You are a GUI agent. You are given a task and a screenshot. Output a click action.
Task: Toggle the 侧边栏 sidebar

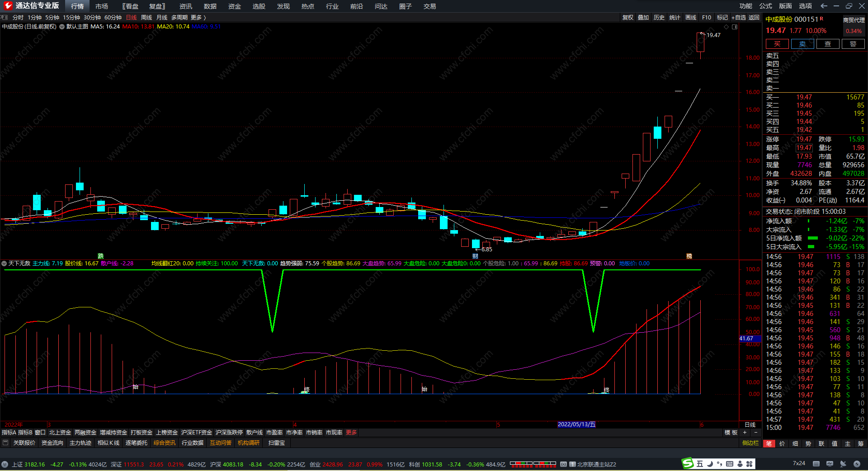[x=750, y=443]
